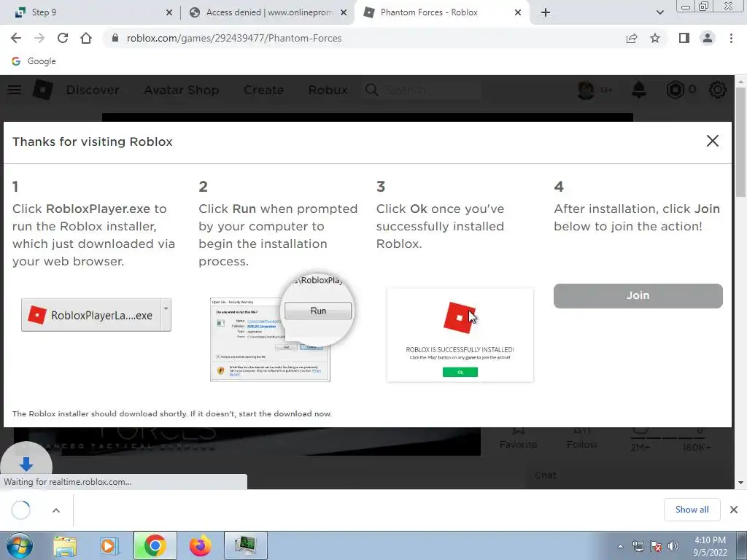Expand the tab search dropdown
747x560 pixels.
(x=659, y=12)
